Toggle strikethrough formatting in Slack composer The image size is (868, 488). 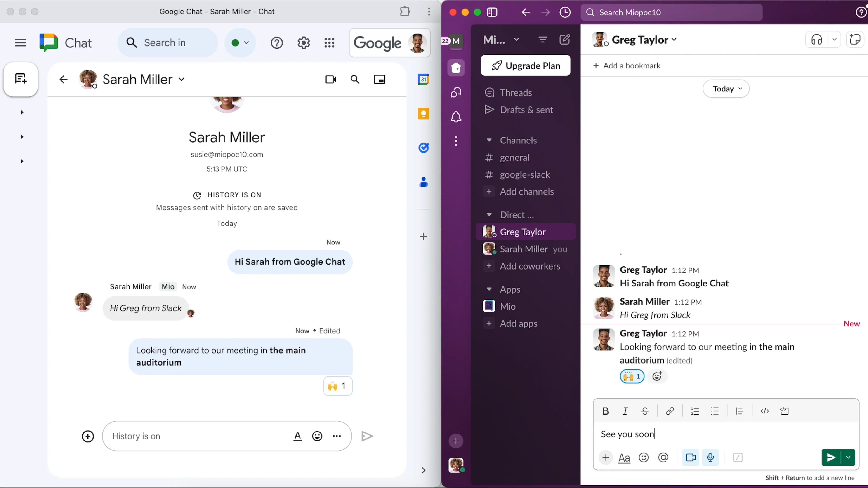pos(645,411)
